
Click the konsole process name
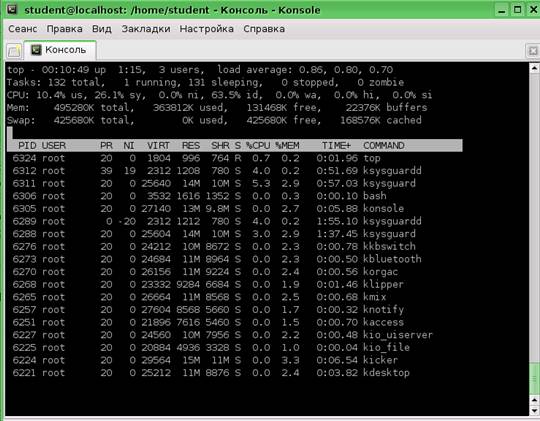pyautogui.click(x=383, y=209)
